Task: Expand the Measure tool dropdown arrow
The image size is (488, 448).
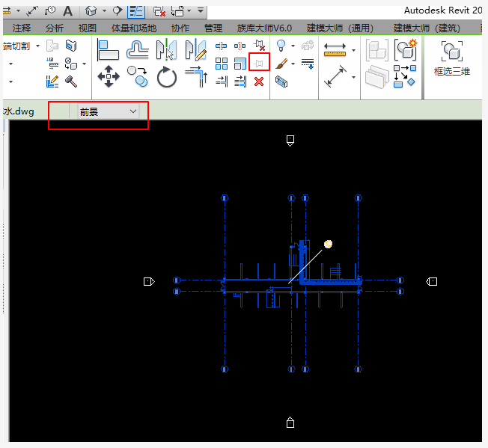Action: [x=353, y=50]
